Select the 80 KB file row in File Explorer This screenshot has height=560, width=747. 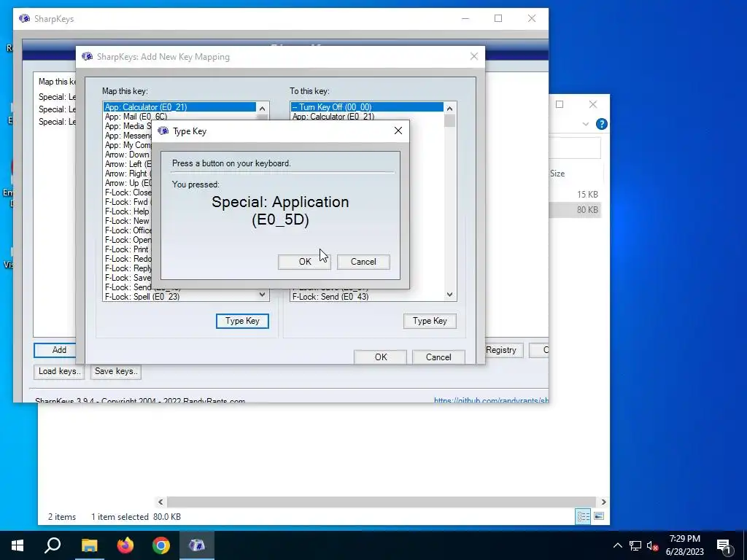tap(575, 210)
